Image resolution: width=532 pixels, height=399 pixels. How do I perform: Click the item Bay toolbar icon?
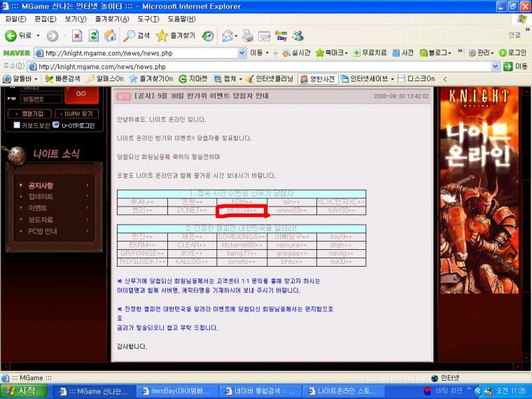pos(281,36)
